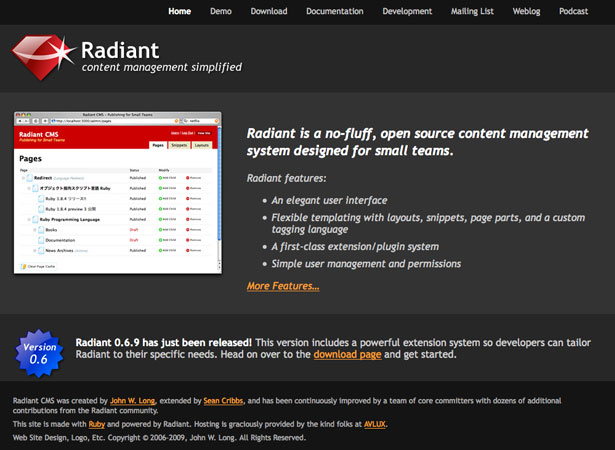Screen dimensions: 615x450
Task: Click the 'content management simplified' tagline
Action: tap(162, 67)
